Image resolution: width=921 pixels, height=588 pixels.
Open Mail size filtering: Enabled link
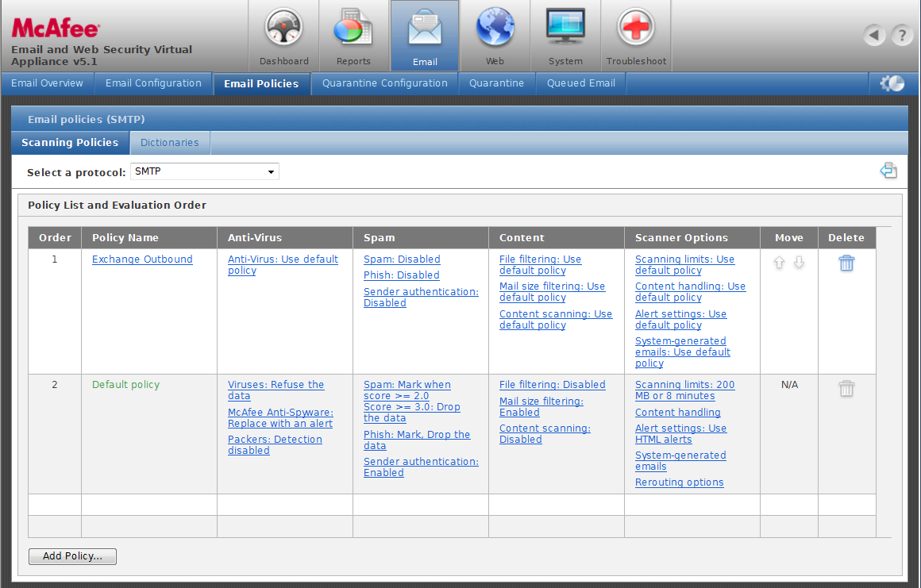tap(541, 406)
